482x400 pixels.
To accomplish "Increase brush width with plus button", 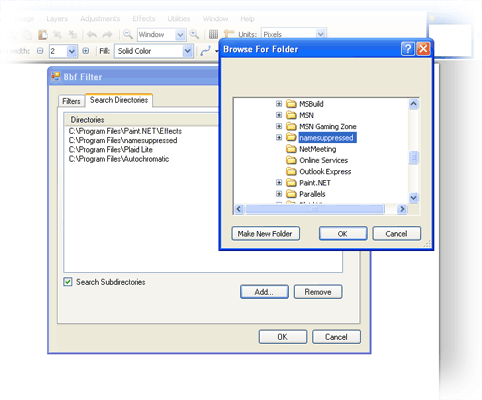I will tap(86, 51).
